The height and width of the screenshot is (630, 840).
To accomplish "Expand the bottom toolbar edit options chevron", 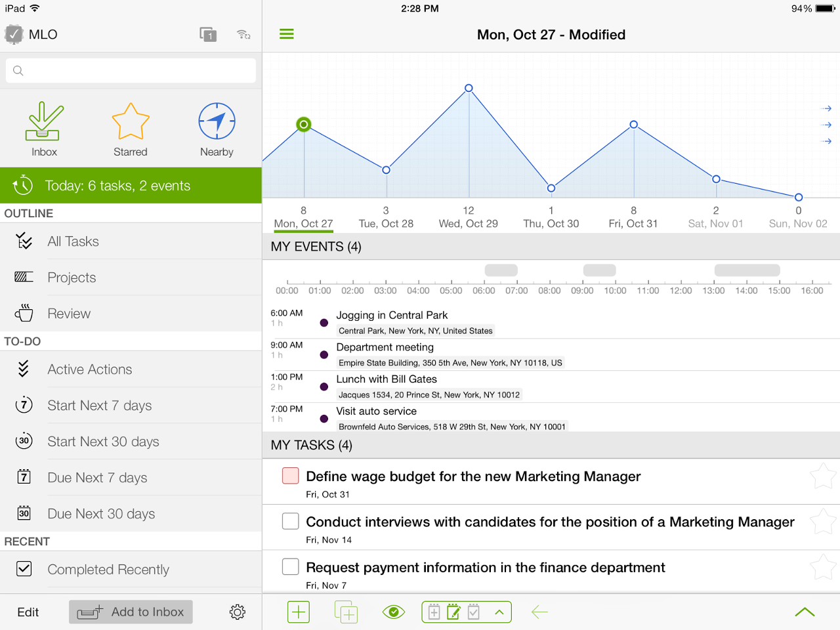I will (499, 612).
